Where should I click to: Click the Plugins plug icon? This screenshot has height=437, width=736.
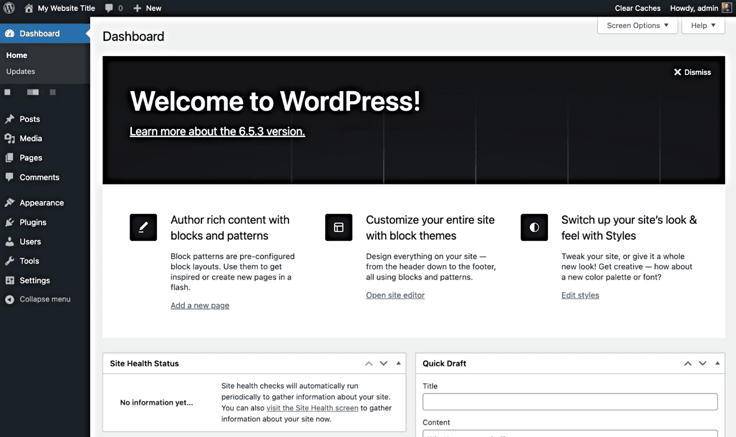(9, 222)
